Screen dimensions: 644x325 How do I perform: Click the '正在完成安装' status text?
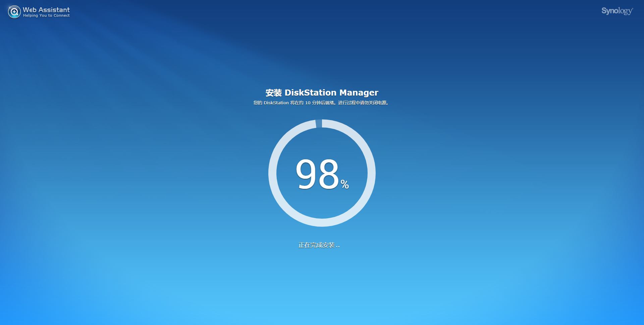click(319, 245)
